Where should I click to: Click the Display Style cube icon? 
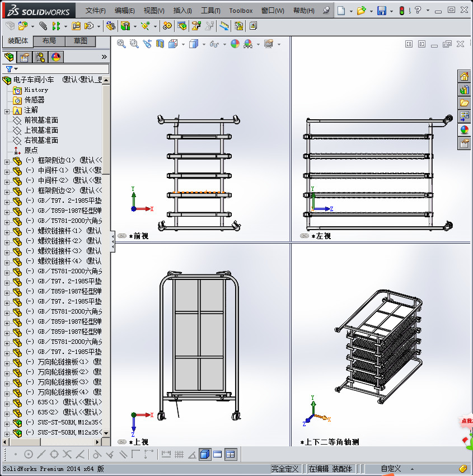[x=194, y=44]
